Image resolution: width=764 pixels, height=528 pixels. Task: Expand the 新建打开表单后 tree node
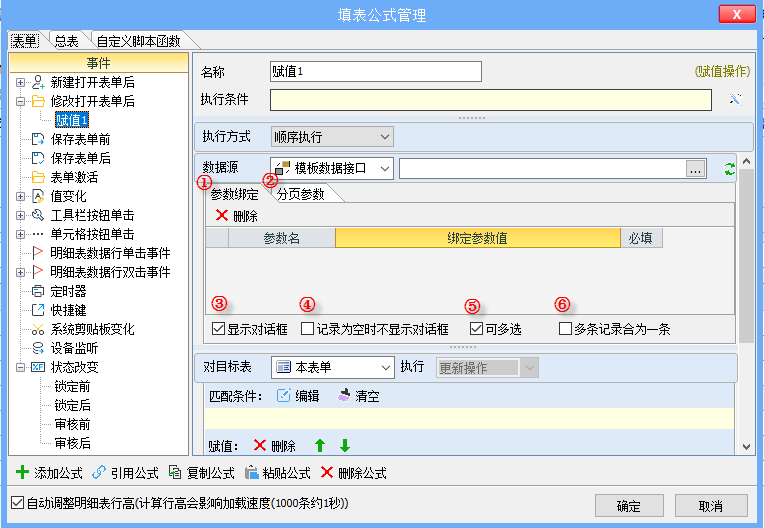click(x=20, y=82)
